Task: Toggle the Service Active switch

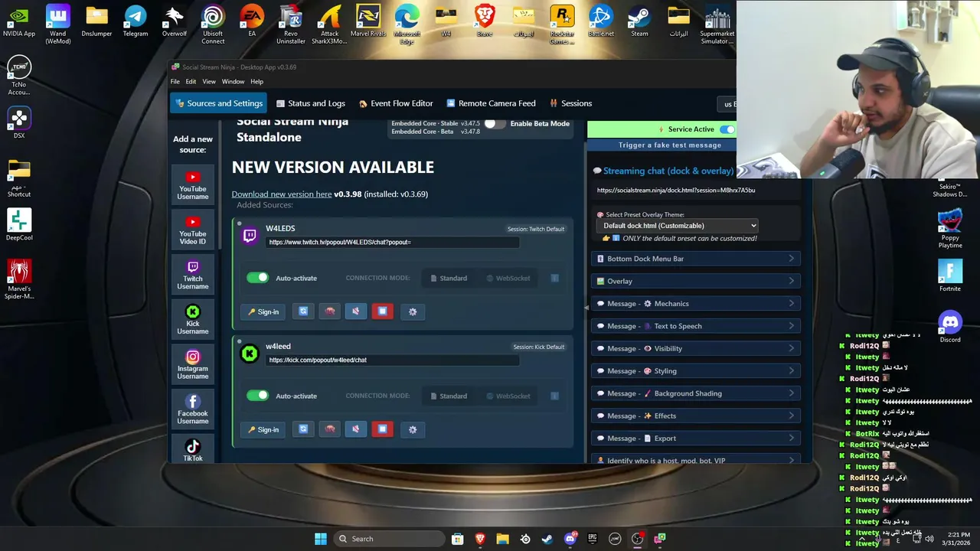Action: tap(727, 129)
